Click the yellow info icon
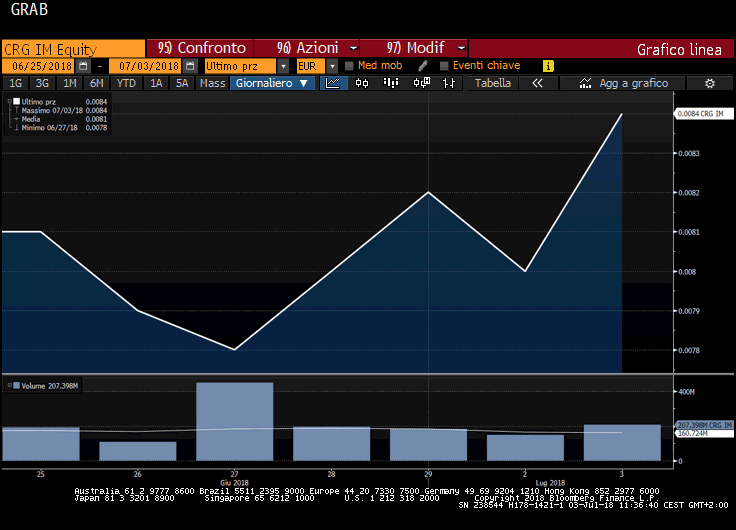Image resolution: width=736 pixels, height=530 pixels. click(x=548, y=66)
